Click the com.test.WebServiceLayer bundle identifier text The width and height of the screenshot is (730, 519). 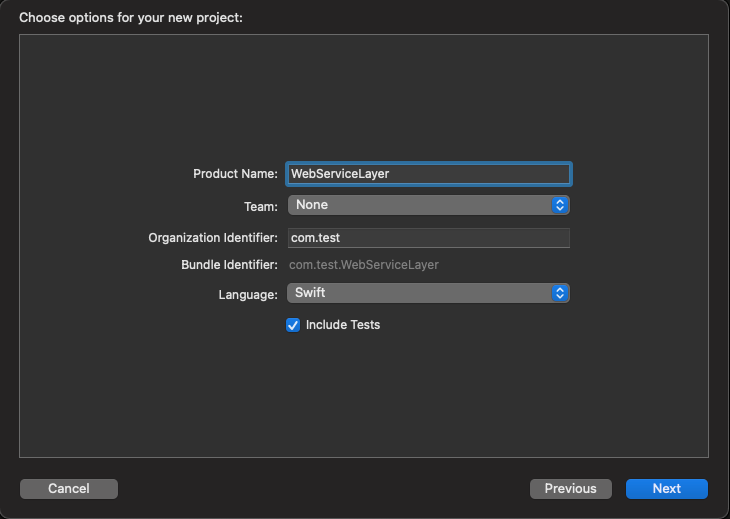click(x=364, y=265)
